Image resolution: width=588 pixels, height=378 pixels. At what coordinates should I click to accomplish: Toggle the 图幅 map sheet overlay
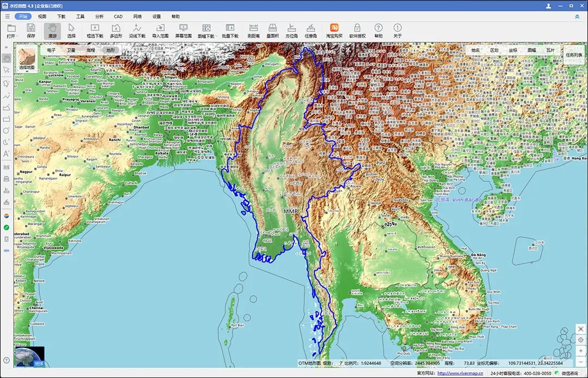click(x=532, y=50)
